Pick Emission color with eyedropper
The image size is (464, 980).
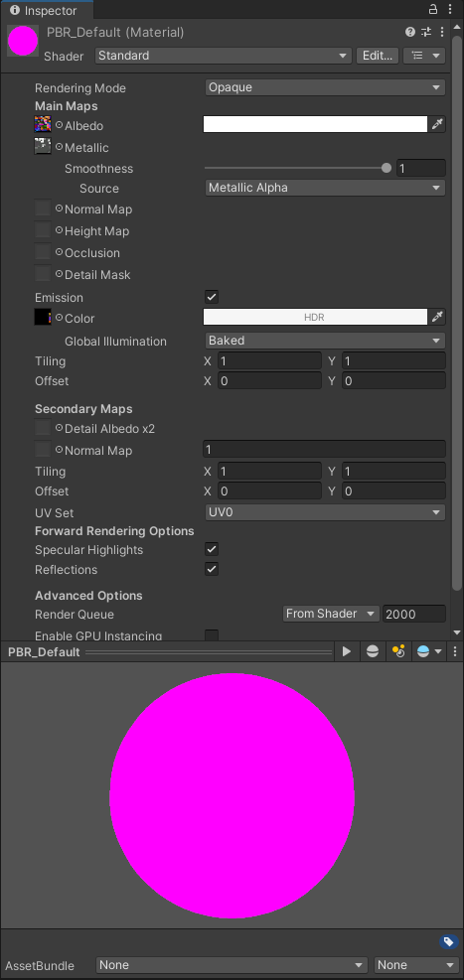[x=438, y=317]
